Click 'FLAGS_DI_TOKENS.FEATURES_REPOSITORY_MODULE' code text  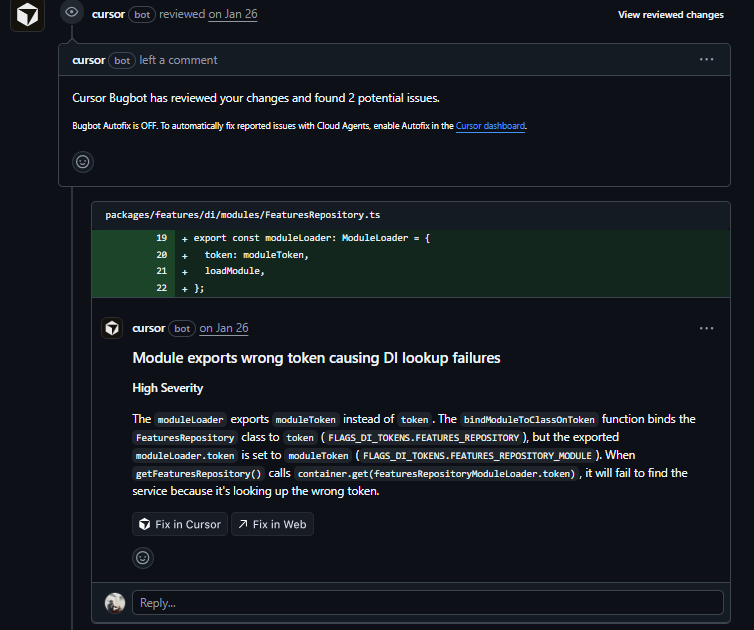tap(477, 456)
